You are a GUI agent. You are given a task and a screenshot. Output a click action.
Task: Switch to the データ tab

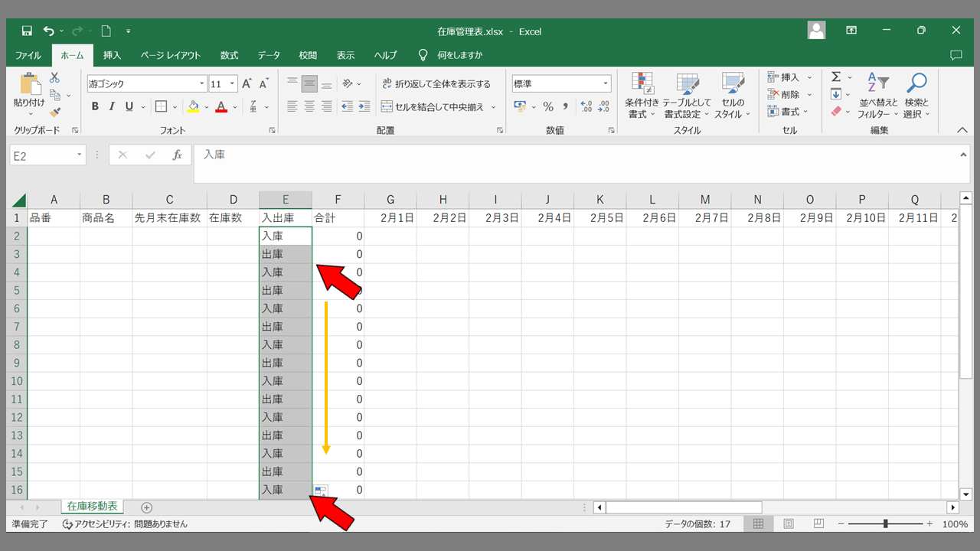[269, 55]
